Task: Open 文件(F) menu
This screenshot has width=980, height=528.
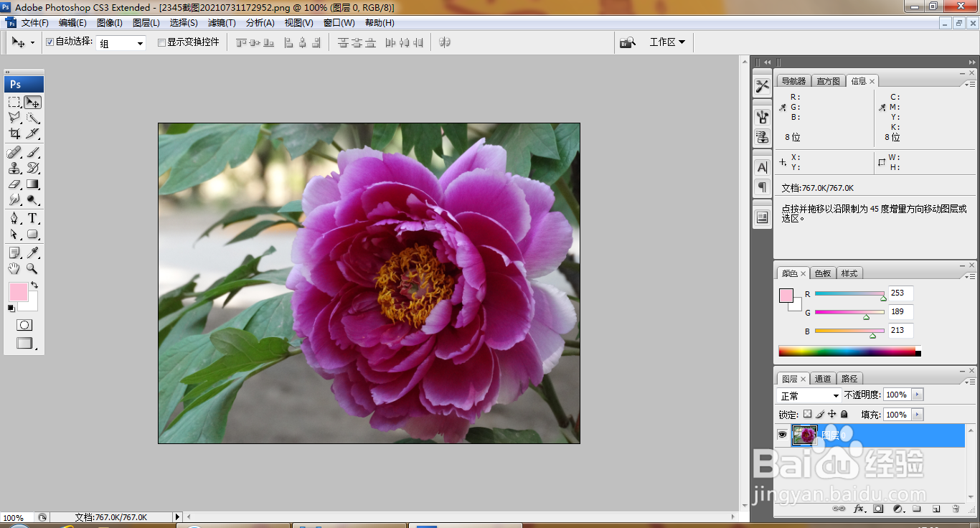Action: click(34, 23)
